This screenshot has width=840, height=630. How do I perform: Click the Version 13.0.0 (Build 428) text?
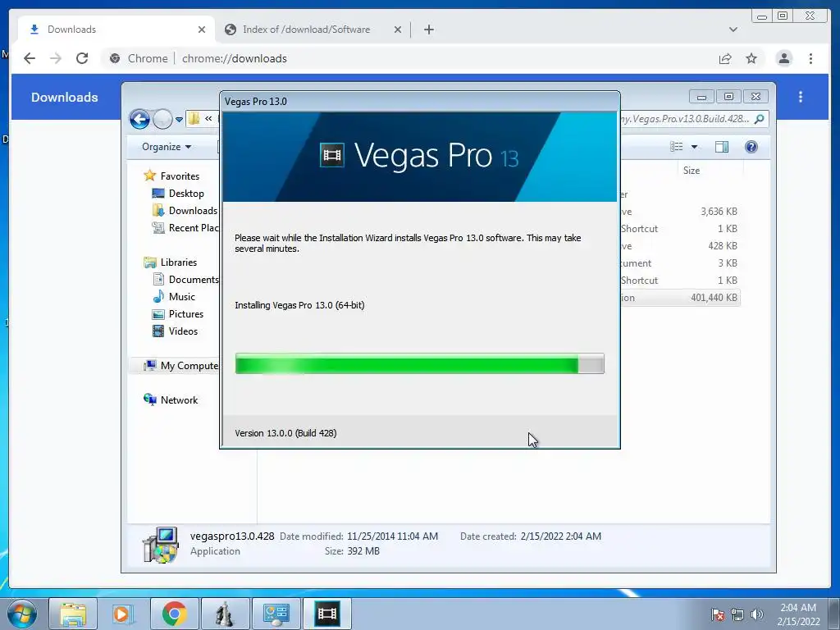coord(285,433)
